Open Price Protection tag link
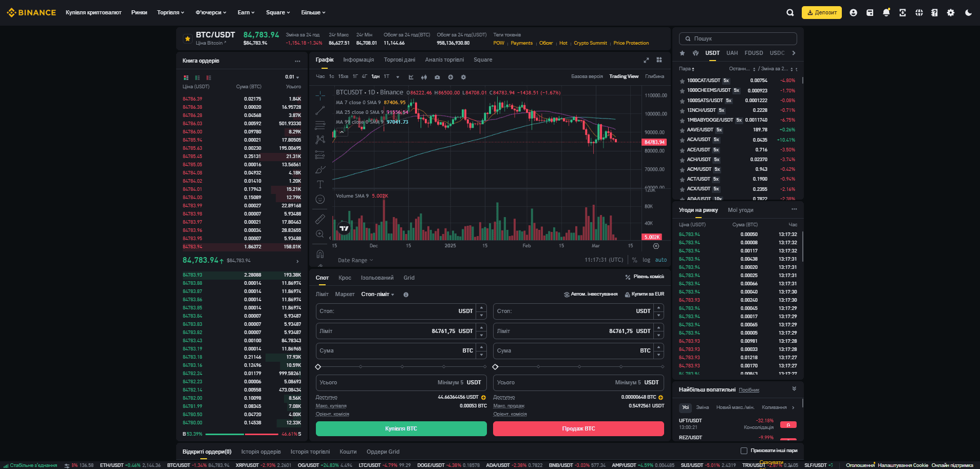 point(631,43)
